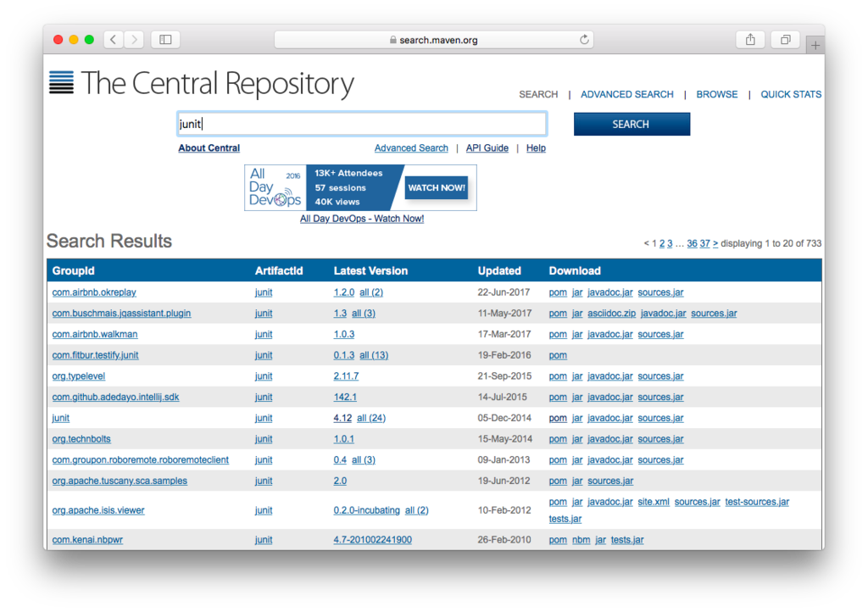Open All Day DevOps - Watch Now! link
Viewport: 868px width, 612px height.
click(x=361, y=219)
